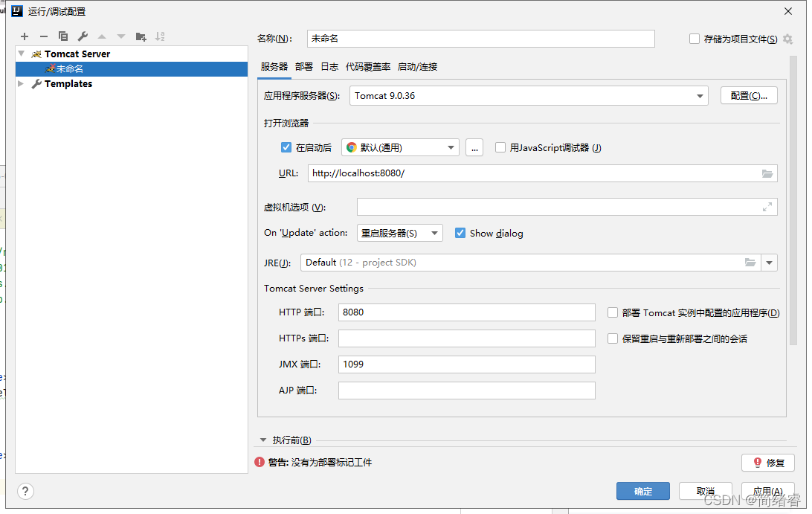
Task: Click the 修复 button to fix warning
Action: click(x=767, y=462)
